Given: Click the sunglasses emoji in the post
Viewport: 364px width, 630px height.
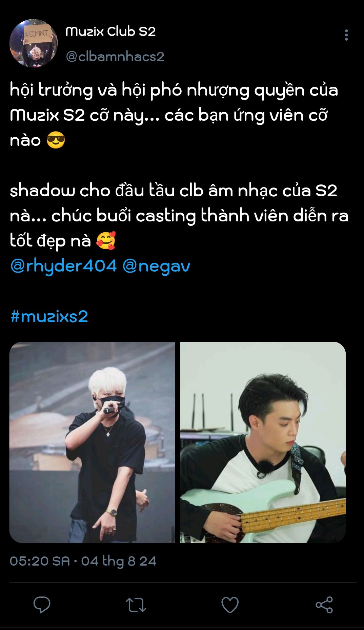Looking at the screenshot, I should tap(56, 140).
